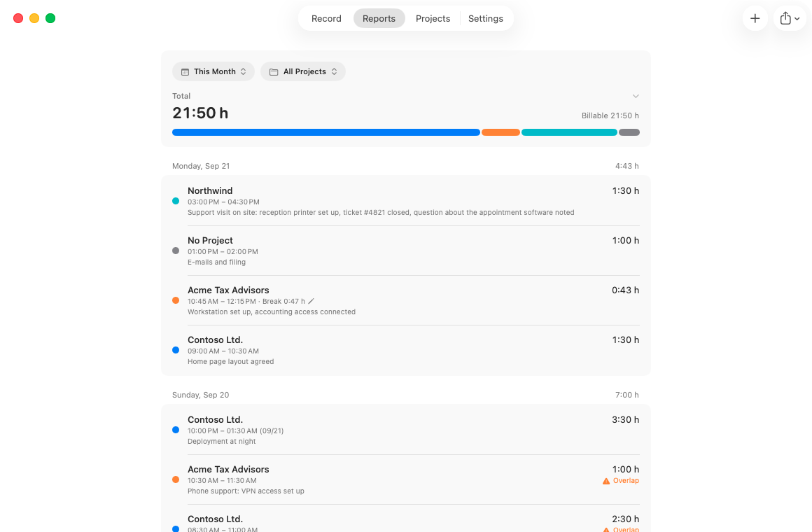Maximize window with green button
812x532 pixels.
50,19
